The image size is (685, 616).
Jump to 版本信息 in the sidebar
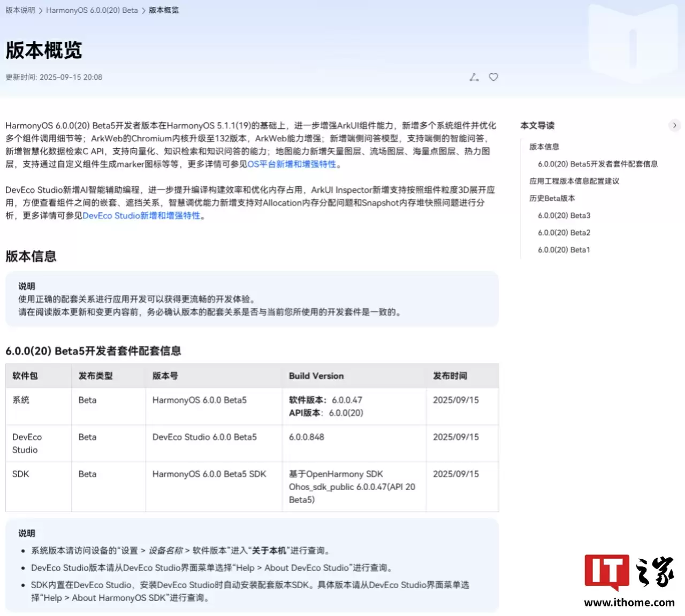[544, 146]
